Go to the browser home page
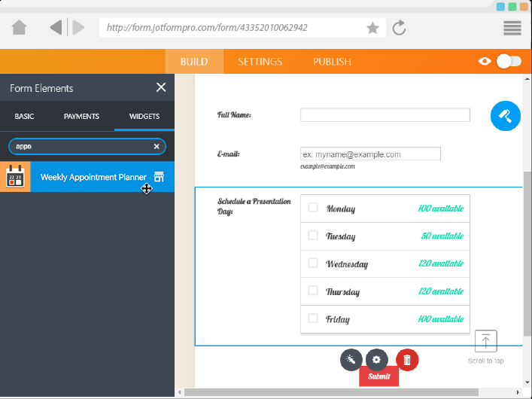The height and width of the screenshot is (399, 532). point(19,28)
